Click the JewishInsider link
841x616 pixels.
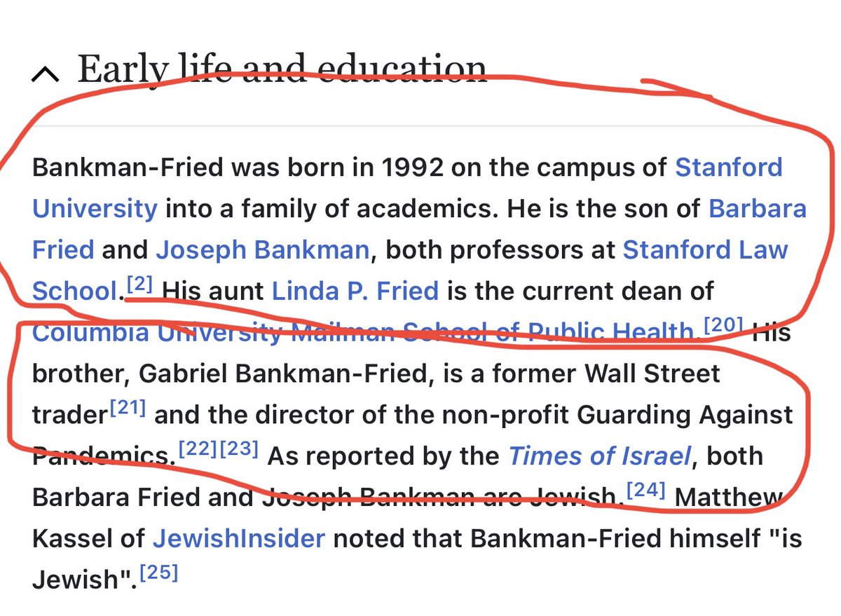coord(239,538)
